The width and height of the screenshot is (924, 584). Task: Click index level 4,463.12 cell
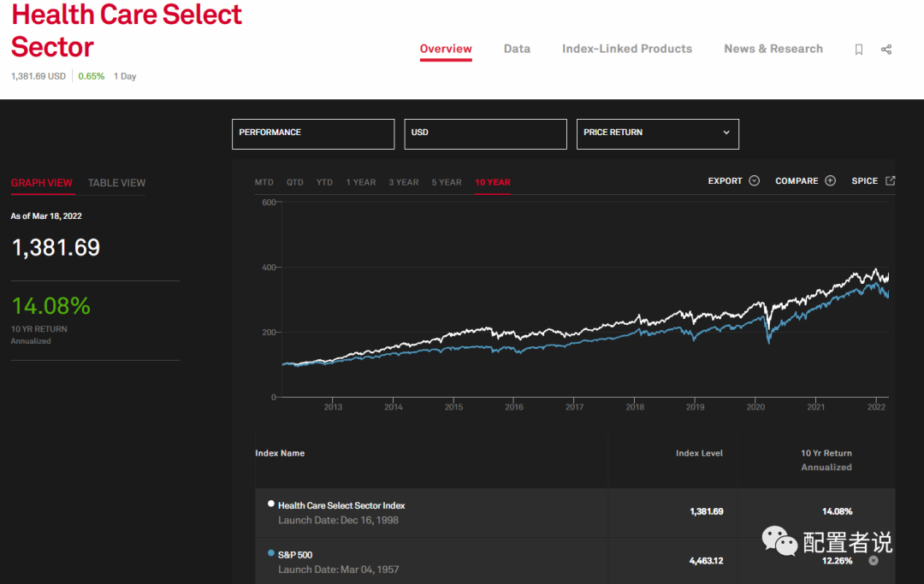(x=706, y=561)
